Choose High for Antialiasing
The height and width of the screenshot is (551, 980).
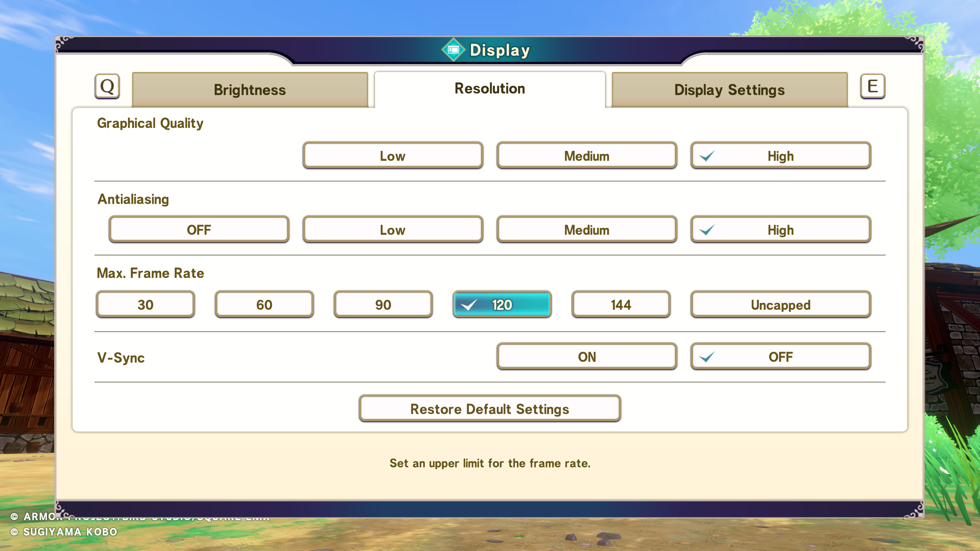pyautogui.click(x=781, y=229)
